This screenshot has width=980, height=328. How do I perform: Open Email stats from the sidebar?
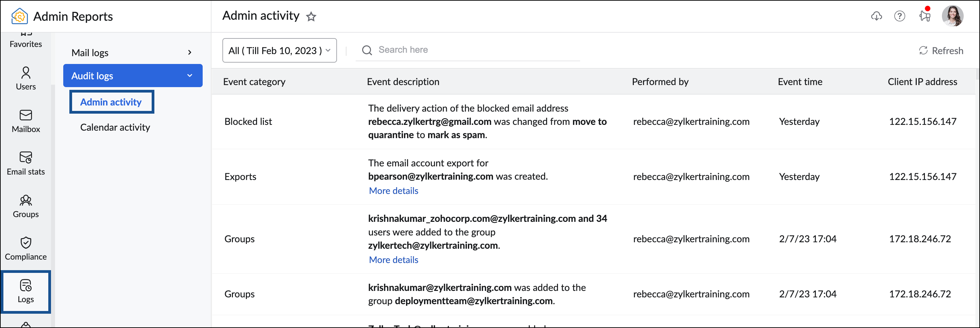pyautogui.click(x=26, y=163)
